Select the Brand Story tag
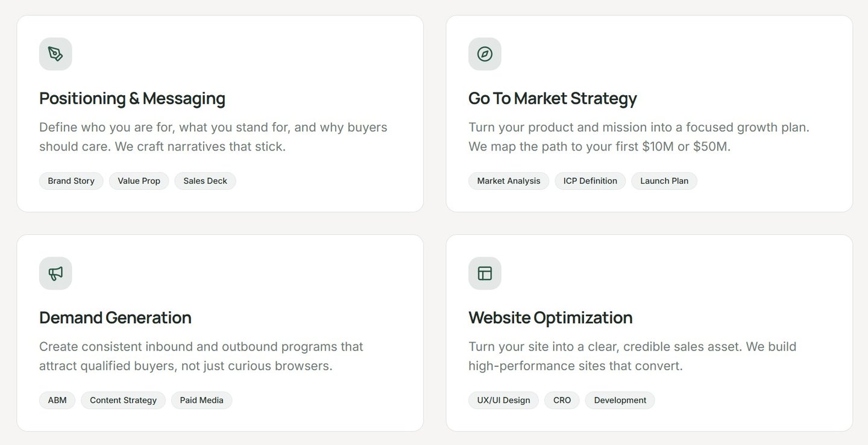868x445 pixels. (x=71, y=181)
